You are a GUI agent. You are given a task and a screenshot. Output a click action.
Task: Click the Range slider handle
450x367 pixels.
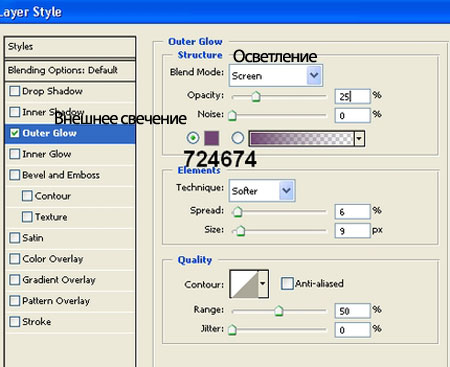tap(279, 311)
